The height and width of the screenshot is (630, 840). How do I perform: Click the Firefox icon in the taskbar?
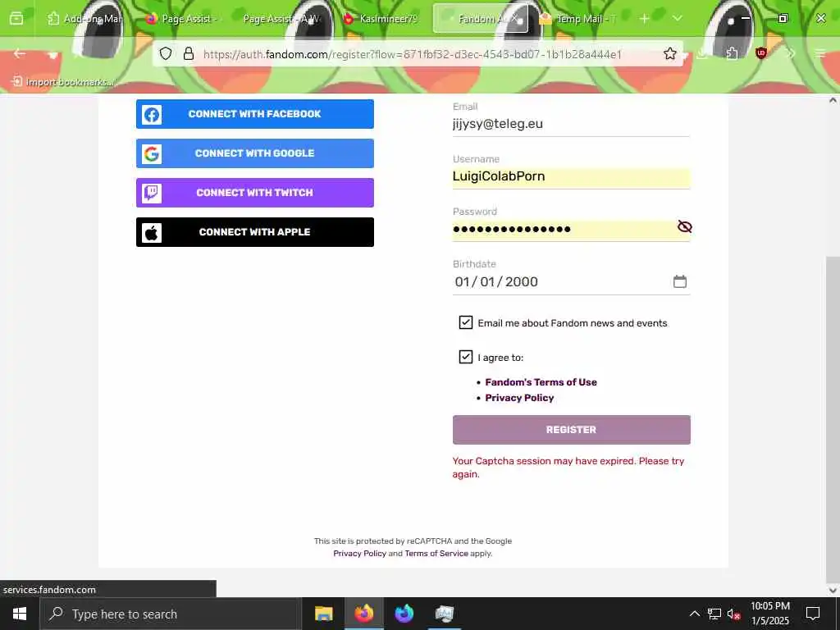(x=363, y=614)
